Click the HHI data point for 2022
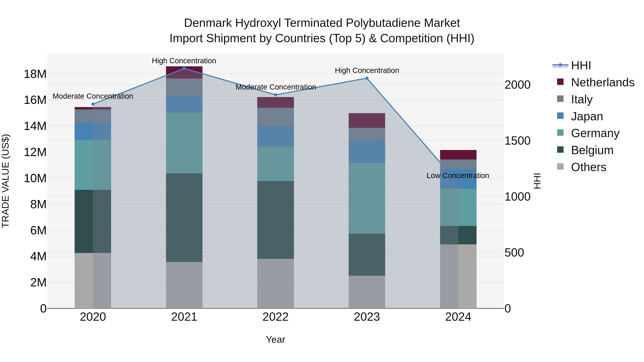The image size is (644, 362). click(275, 95)
